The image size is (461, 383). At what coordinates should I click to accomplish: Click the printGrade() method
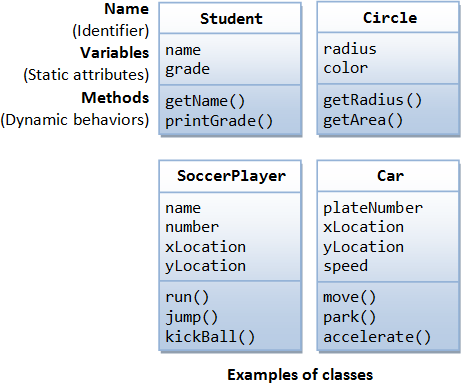click(x=219, y=121)
